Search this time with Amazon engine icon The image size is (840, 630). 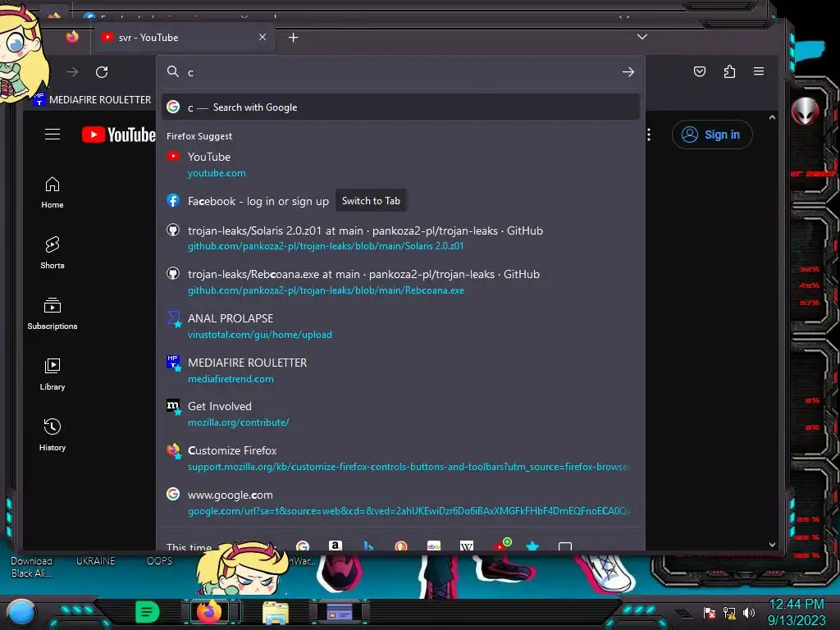336,546
